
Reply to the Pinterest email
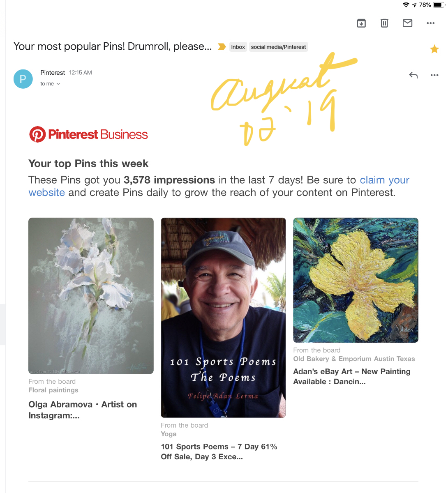coord(413,75)
